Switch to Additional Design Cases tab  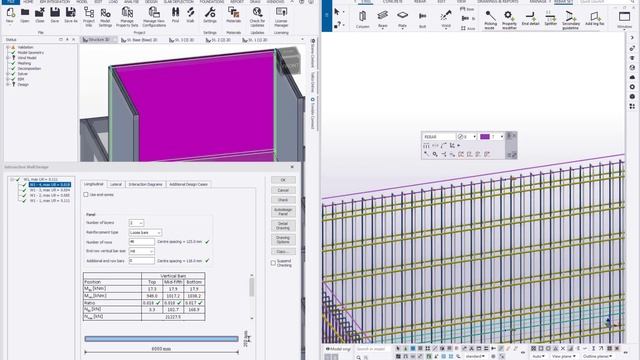pos(189,184)
